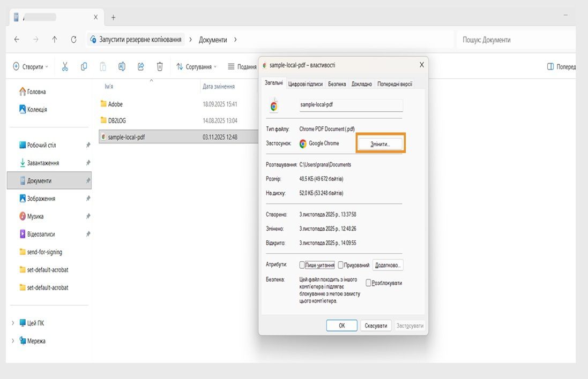Click the forward navigation arrow
Screen dimensions: 588x379
point(35,39)
